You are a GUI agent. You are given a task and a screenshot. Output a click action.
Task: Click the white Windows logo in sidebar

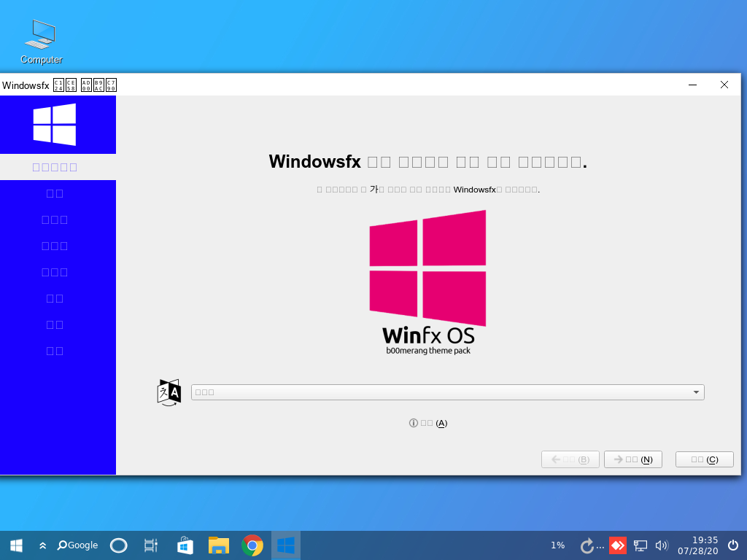54,124
